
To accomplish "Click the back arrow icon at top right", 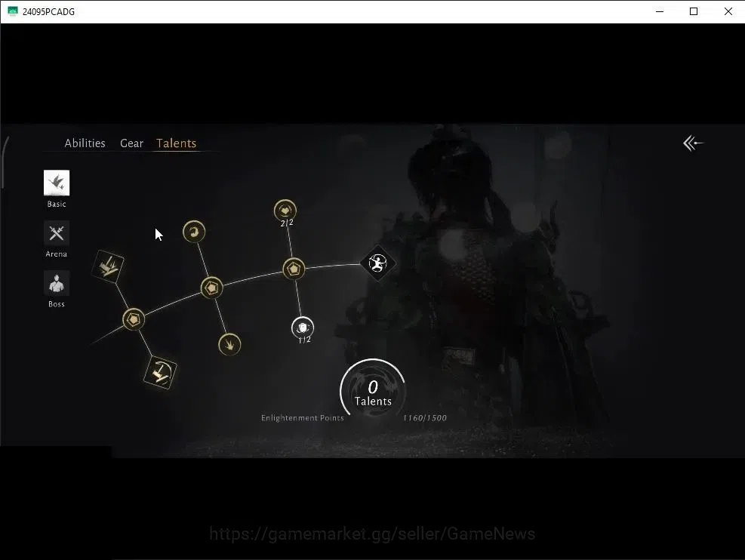I will [x=693, y=143].
